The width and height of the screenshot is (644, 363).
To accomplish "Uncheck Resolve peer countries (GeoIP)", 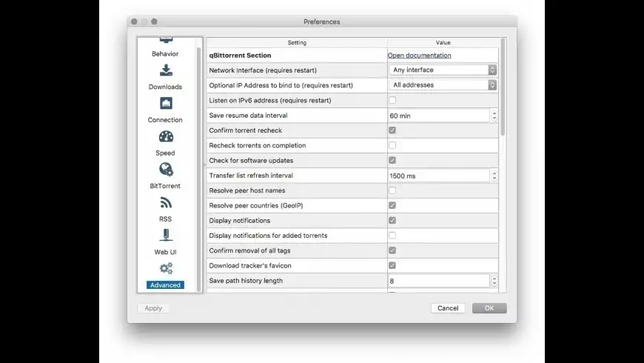I will pyautogui.click(x=392, y=205).
